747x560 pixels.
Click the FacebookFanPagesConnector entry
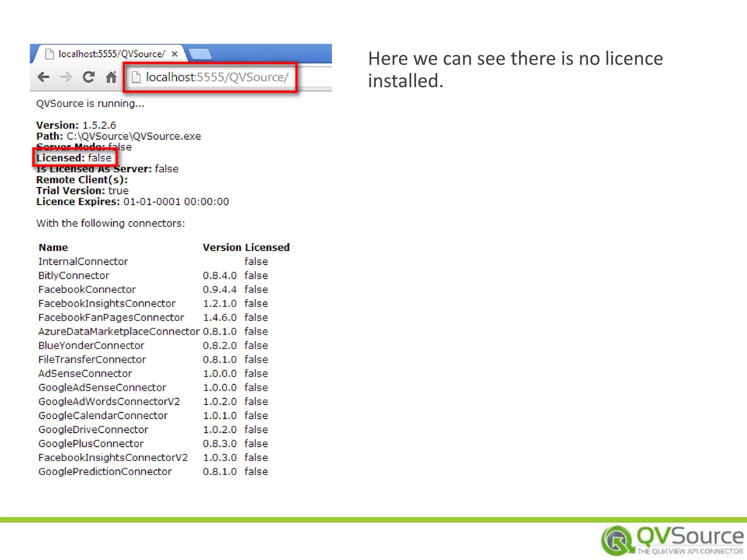111,318
